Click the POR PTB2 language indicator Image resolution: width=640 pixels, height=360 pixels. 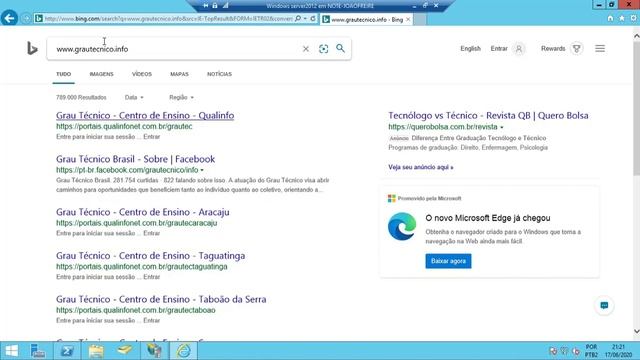(x=591, y=351)
